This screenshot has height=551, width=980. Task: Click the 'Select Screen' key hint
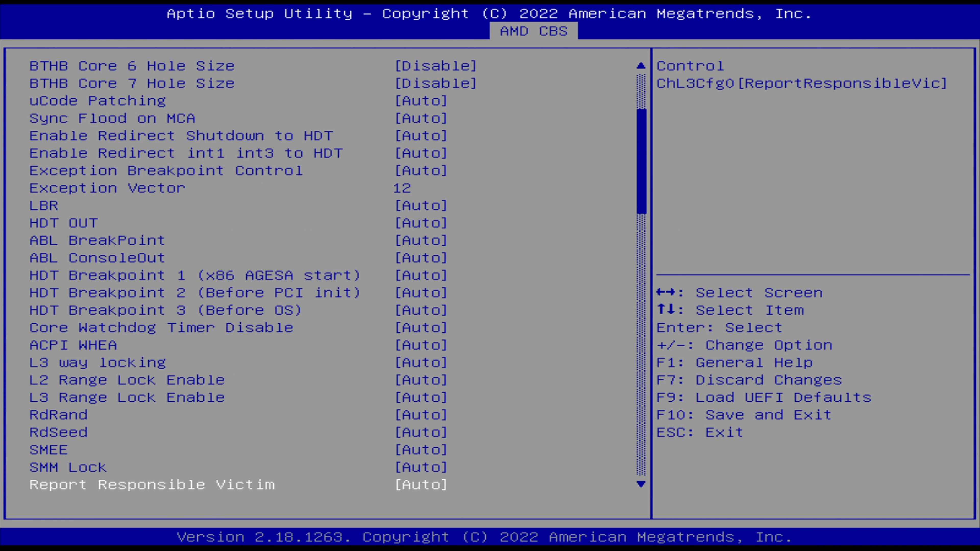pos(739,293)
